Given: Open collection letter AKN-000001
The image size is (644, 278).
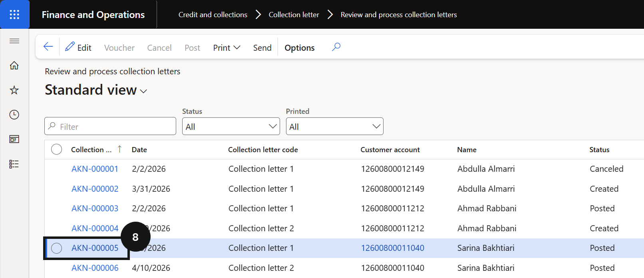Looking at the screenshot, I should tap(95, 169).
